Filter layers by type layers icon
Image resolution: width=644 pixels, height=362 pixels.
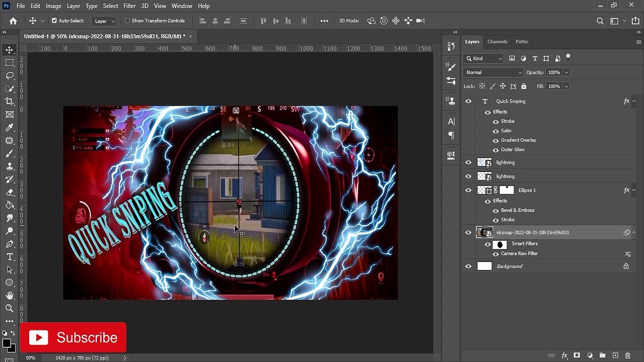pyautogui.click(x=535, y=58)
